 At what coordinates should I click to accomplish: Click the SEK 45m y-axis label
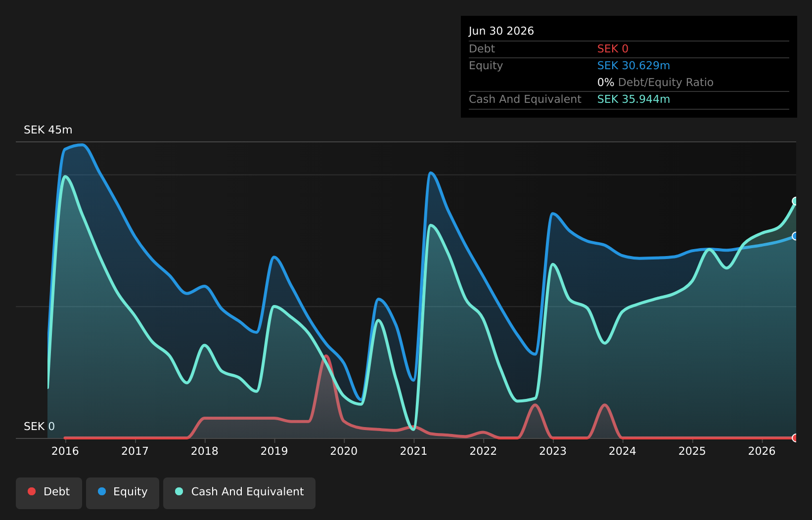[48, 130]
